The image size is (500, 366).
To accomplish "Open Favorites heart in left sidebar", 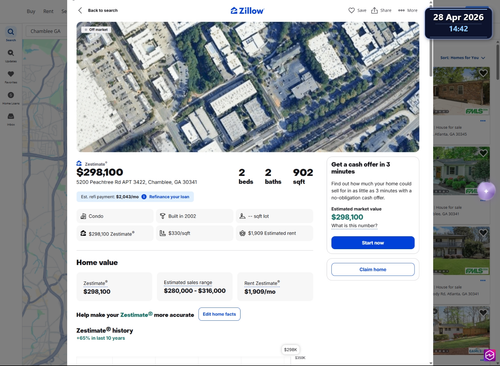I will tap(11, 76).
